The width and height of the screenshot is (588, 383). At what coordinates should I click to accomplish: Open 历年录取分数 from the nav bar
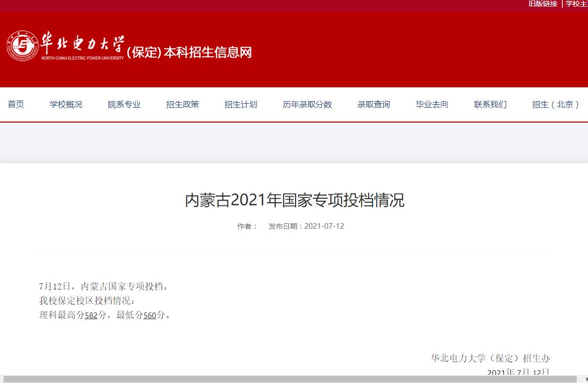point(307,105)
